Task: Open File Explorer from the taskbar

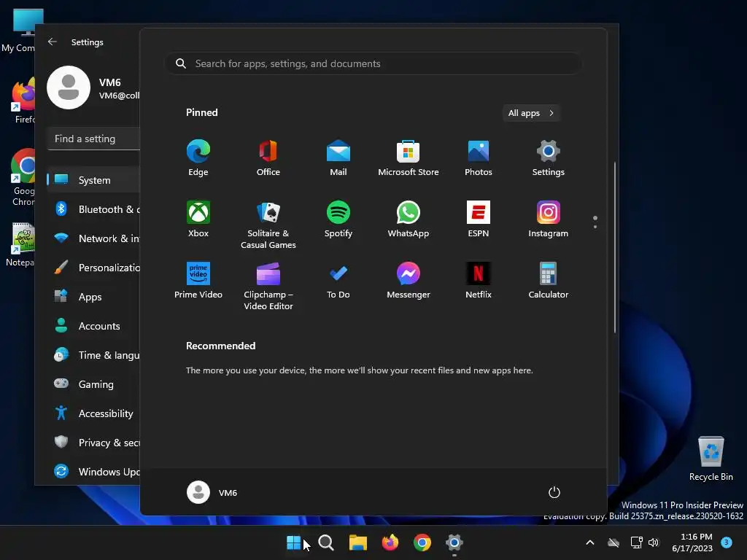Action: 358,542
